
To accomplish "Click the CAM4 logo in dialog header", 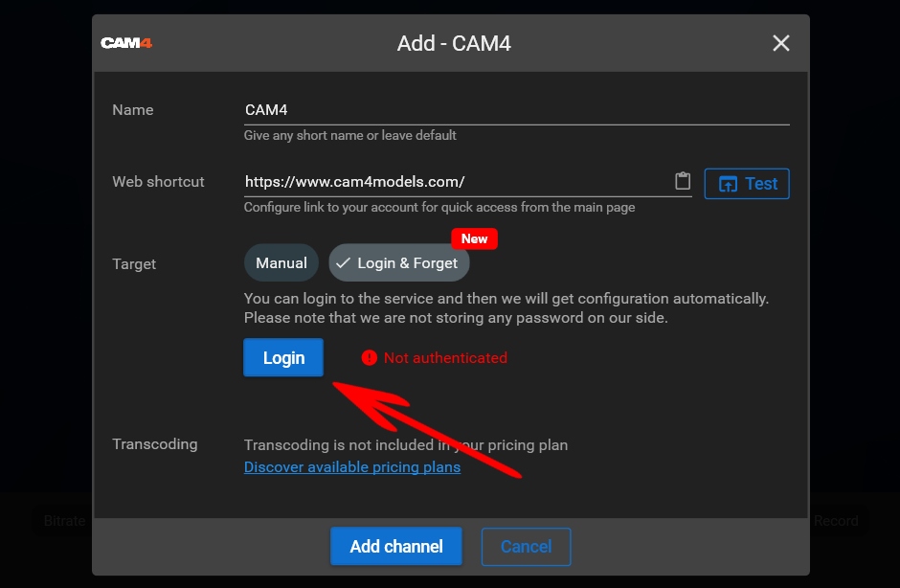I will point(126,43).
